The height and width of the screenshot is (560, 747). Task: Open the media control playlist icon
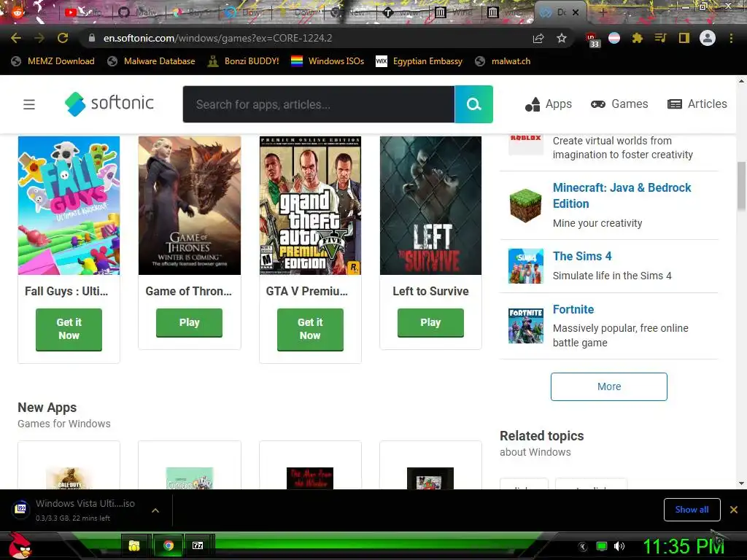pos(660,38)
